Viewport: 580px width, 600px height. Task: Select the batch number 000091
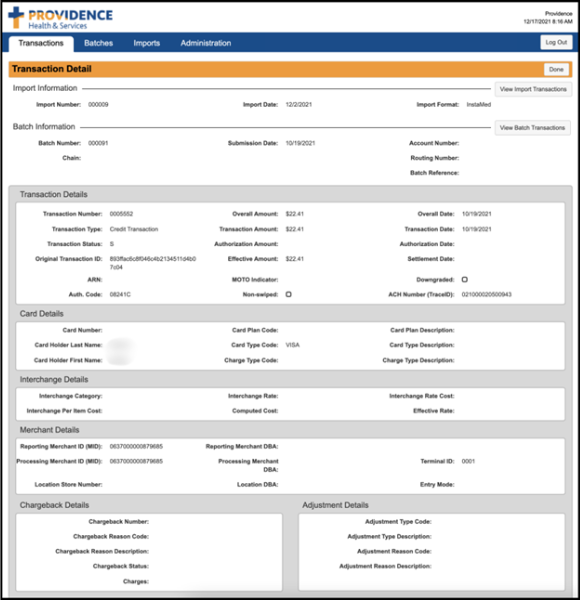[98, 143]
